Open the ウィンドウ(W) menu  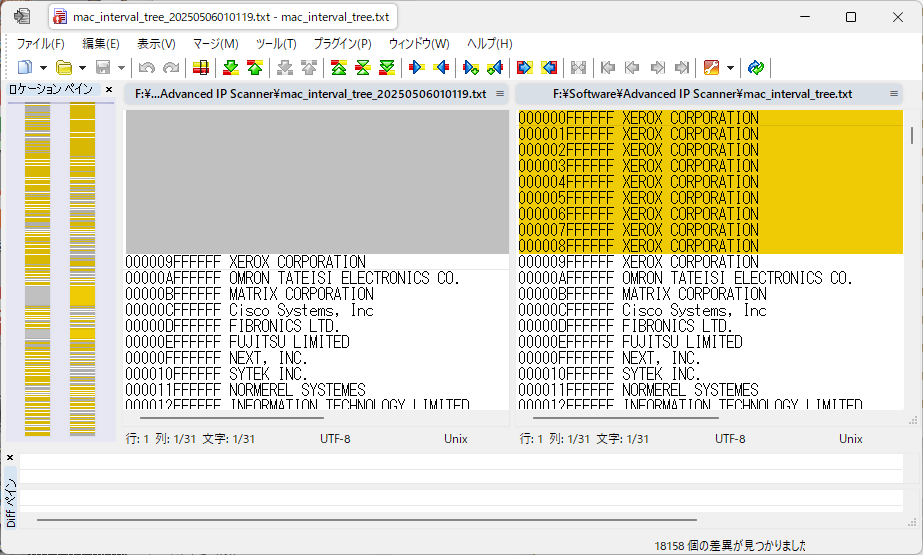tap(419, 44)
